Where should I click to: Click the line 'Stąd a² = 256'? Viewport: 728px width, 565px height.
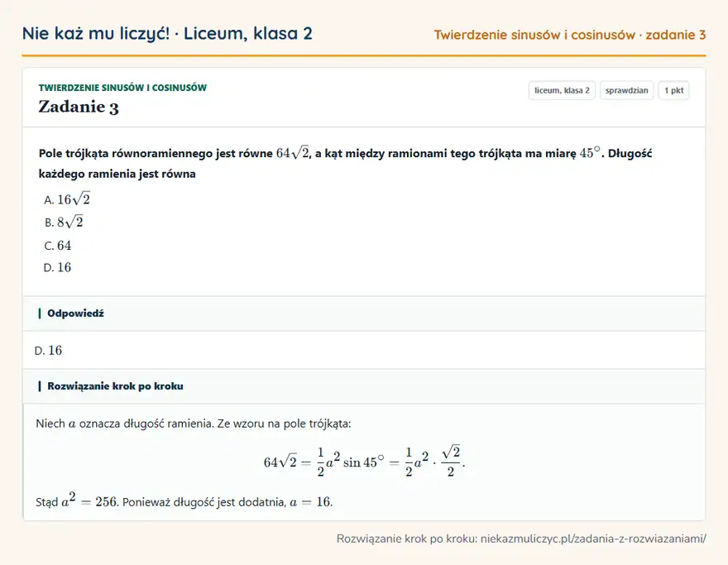click(x=78, y=500)
